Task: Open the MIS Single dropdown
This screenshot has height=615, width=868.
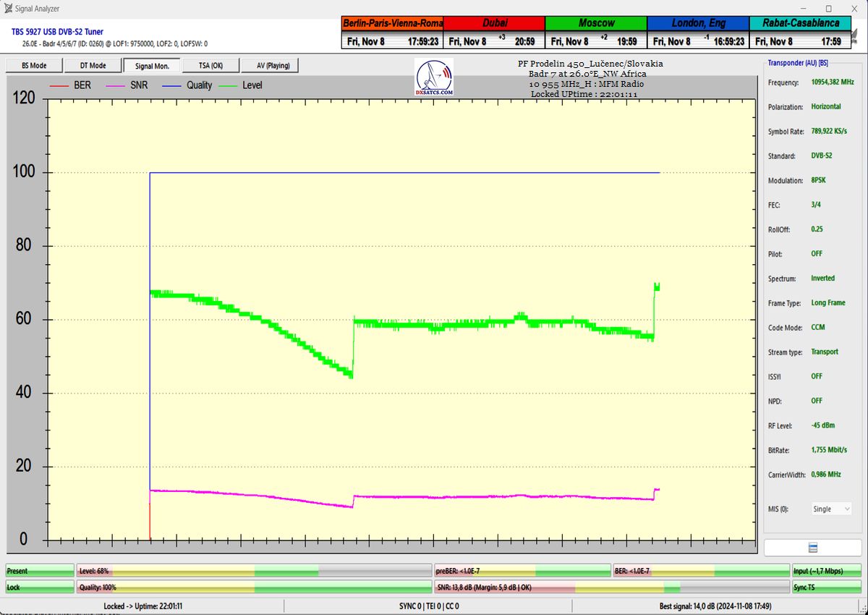Action: (x=831, y=509)
